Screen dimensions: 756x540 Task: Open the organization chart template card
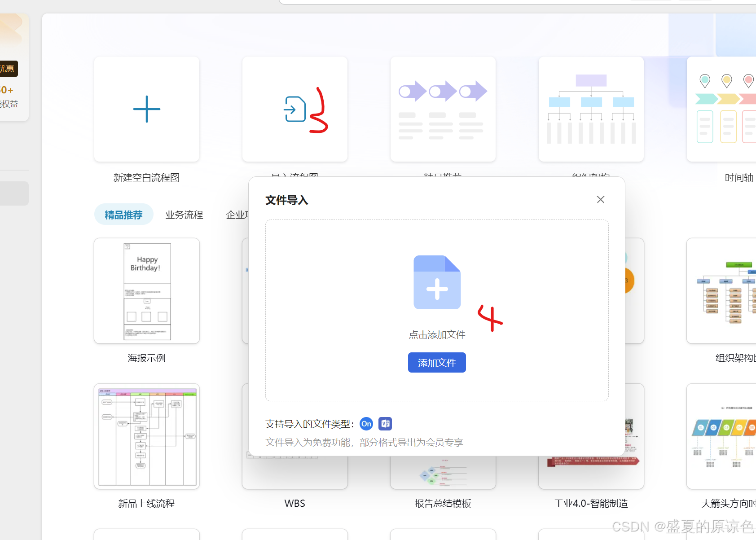click(591, 109)
